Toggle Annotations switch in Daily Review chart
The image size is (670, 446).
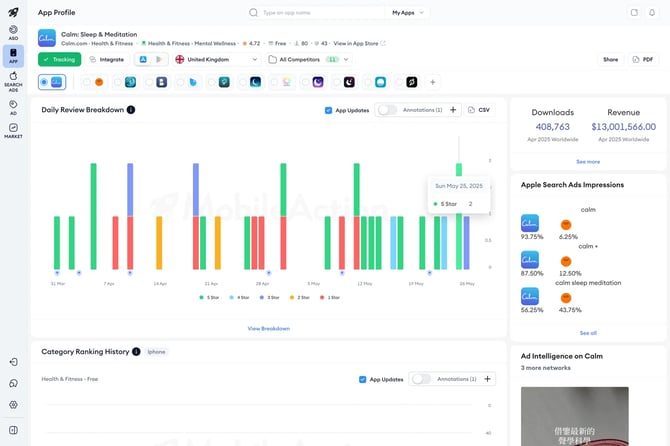tap(387, 110)
